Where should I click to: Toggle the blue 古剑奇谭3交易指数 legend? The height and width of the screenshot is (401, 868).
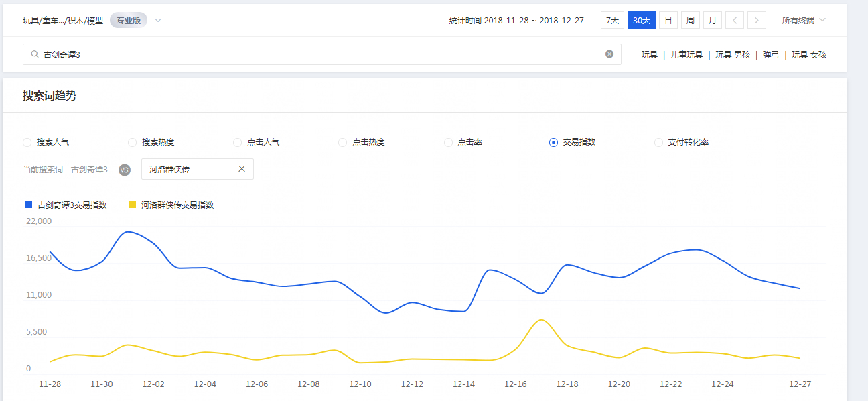point(66,205)
